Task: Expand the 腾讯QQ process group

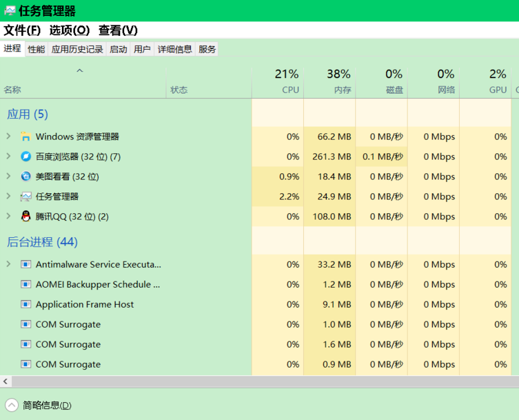Action: click(8, 217)
